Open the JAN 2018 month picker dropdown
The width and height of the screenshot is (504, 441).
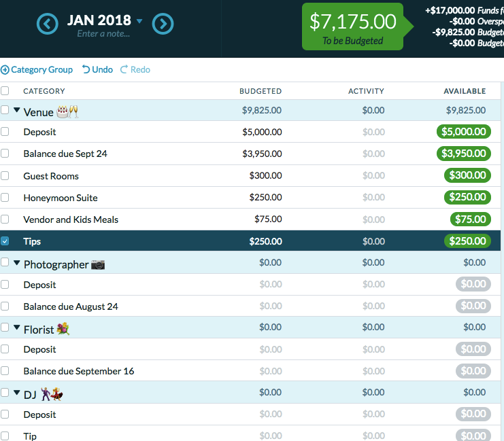(x=139, y=21)
